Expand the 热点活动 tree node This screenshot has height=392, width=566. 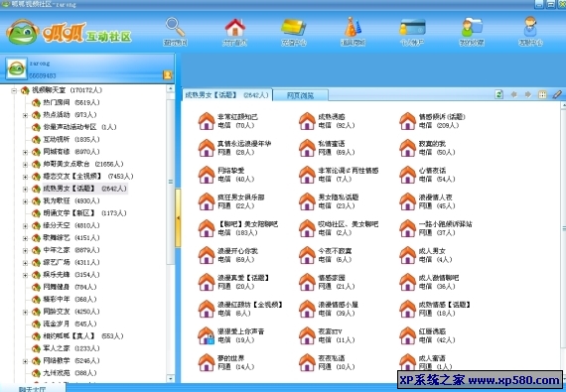pyautogui.click(x=25, y=115)
